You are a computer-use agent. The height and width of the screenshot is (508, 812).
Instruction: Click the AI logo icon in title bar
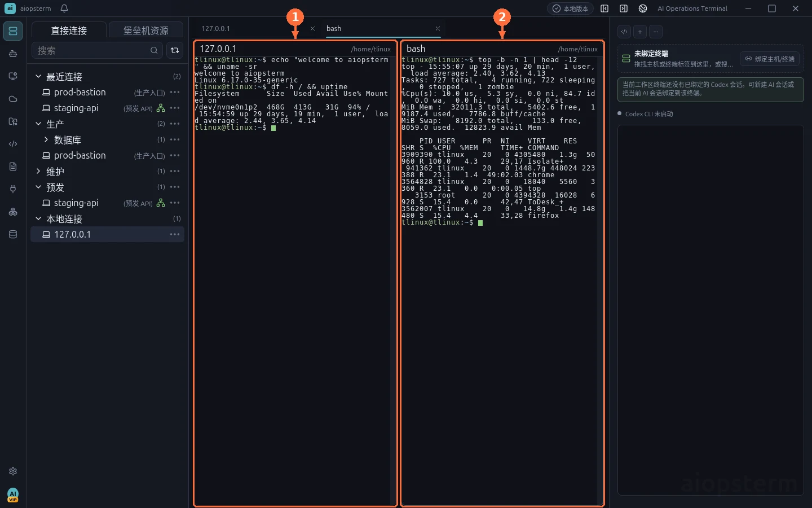(643, 8)
